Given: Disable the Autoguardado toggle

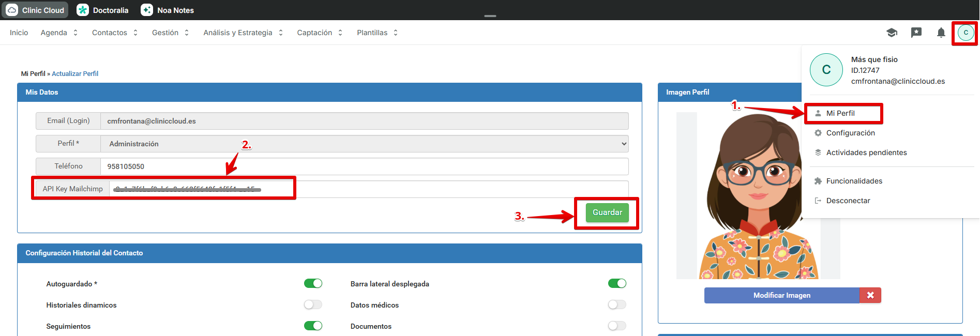Looking at the screenshot, I should 313,283.
